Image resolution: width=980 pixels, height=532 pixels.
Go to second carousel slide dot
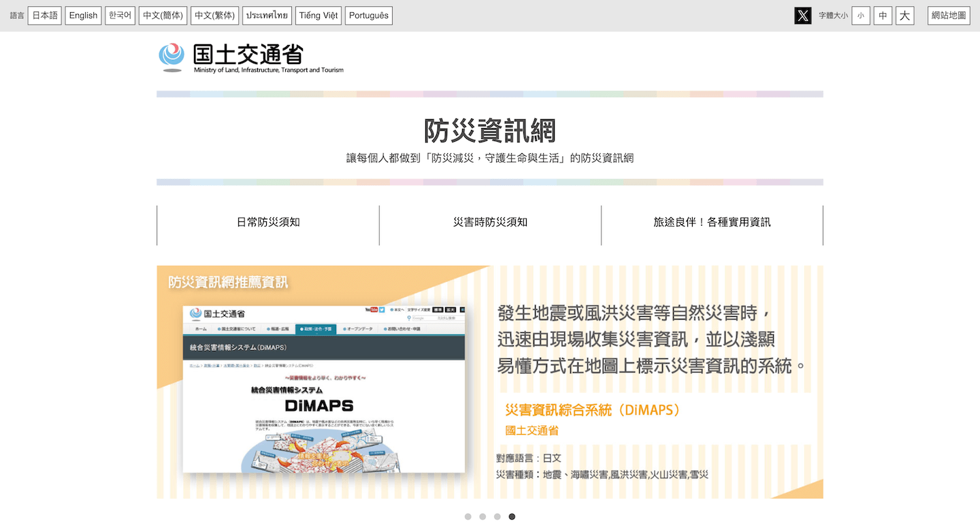point(483,517)
